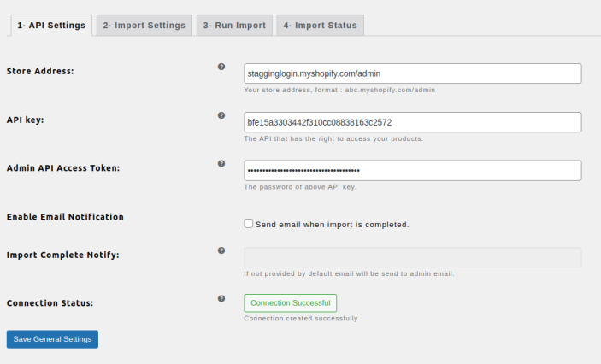Click the 'Connection created successfully' status text
601x364 pixels.
(x=300, y=318)
